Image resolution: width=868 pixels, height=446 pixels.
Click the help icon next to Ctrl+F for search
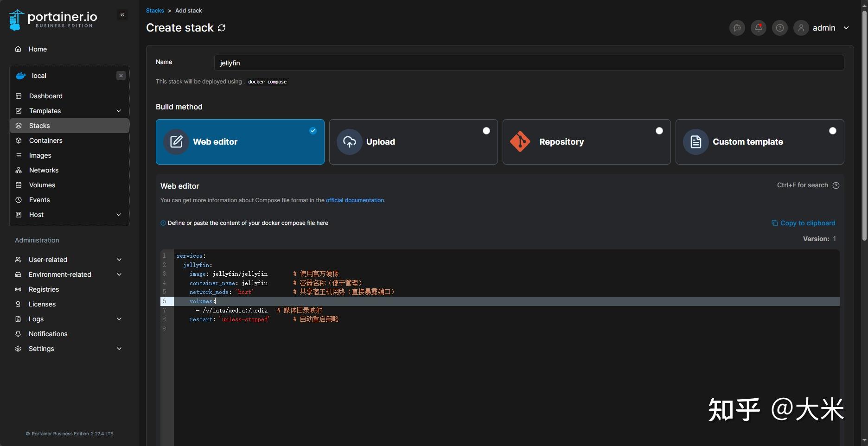click(x=836, y=185)
